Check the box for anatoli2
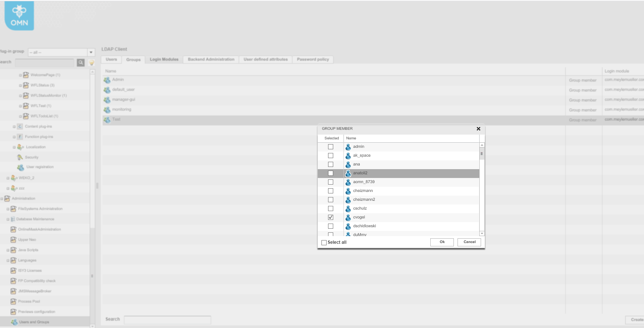Viewport: 644px width, 328px height. 331,173
